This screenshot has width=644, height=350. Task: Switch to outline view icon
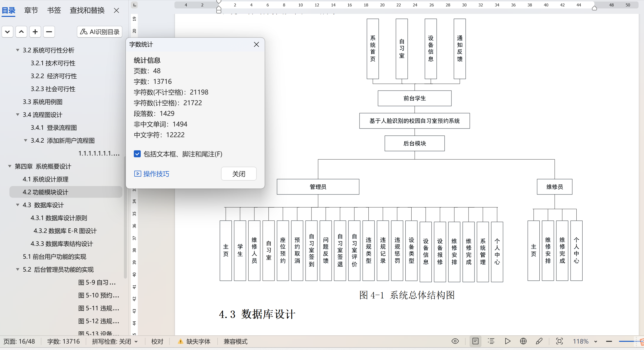click(x=491, y=341)
